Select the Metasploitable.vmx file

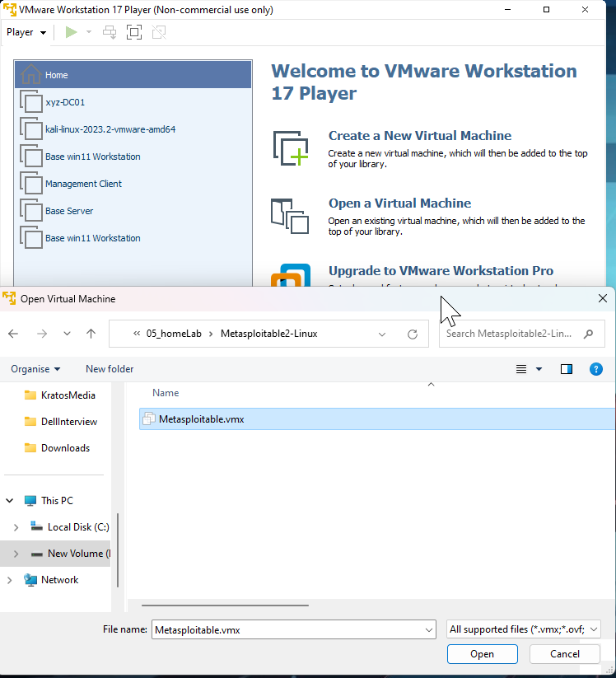(x=377, y=419)
